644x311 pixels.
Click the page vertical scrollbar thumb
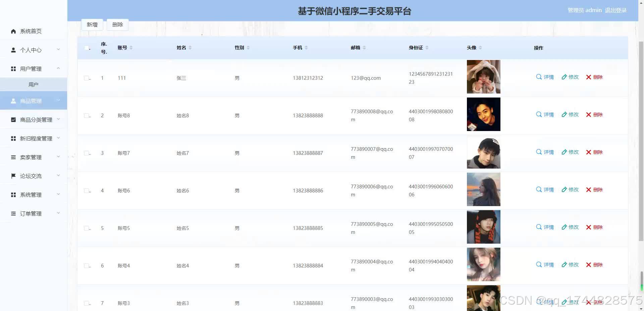pos(641,141)
